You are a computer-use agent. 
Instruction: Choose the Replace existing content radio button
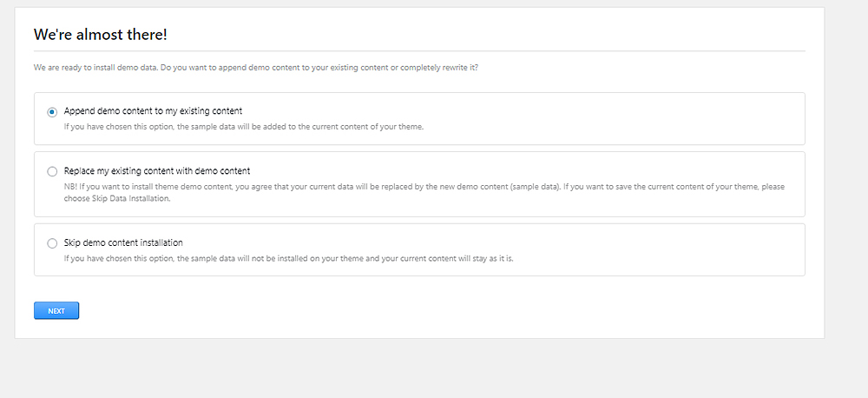click(52, 171)
